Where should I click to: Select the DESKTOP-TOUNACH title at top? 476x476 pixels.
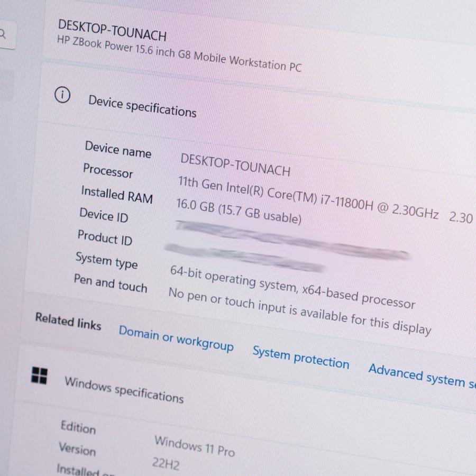pos(112,30)
